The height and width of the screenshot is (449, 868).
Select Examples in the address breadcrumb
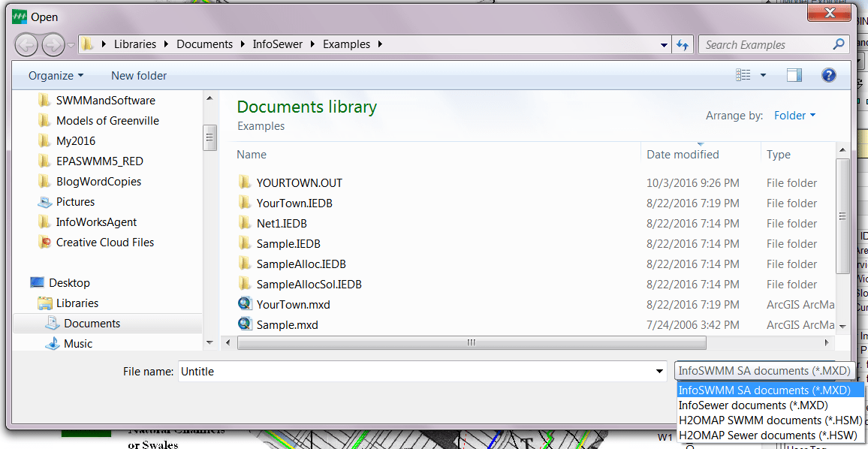point(347,44)
